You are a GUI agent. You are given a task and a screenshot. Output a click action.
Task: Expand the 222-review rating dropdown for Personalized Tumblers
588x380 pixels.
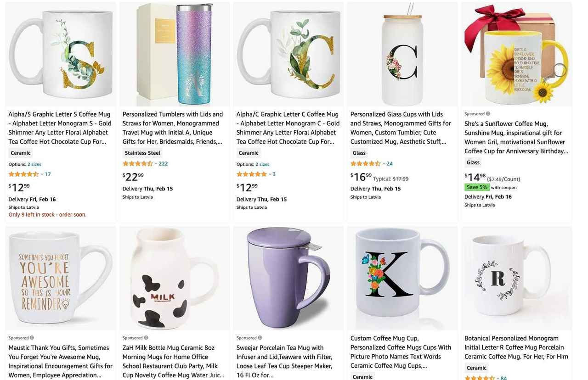coord(156,163)
